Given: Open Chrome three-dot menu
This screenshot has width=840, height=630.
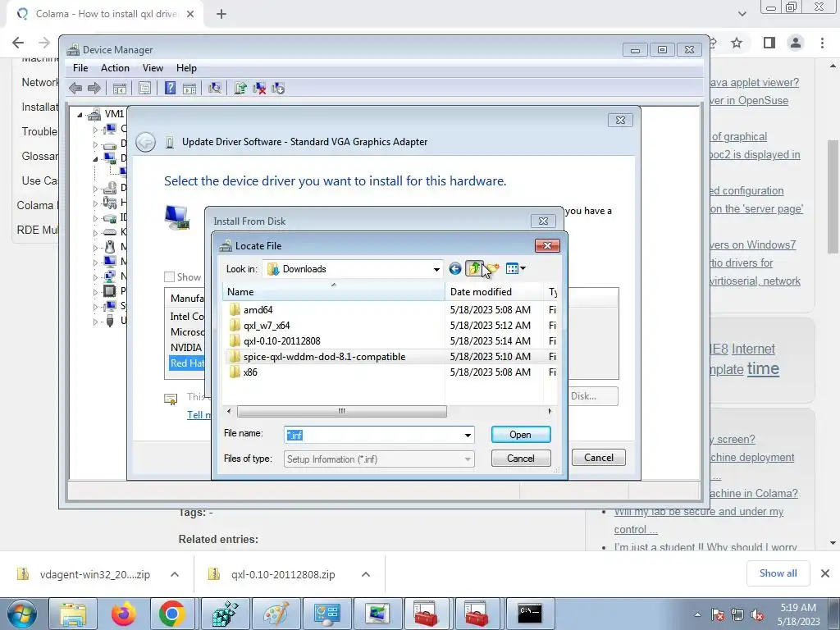Looking at the screenshot, I should [x=822, y=43].
